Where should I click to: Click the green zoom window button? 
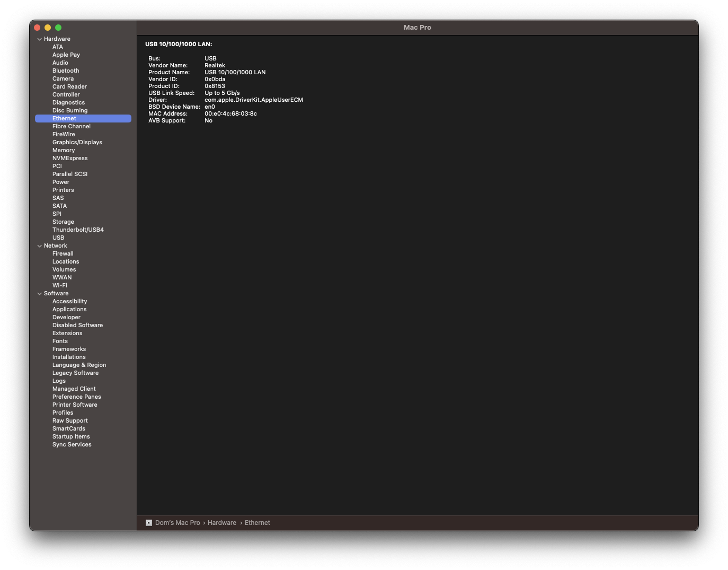point(58,28)
